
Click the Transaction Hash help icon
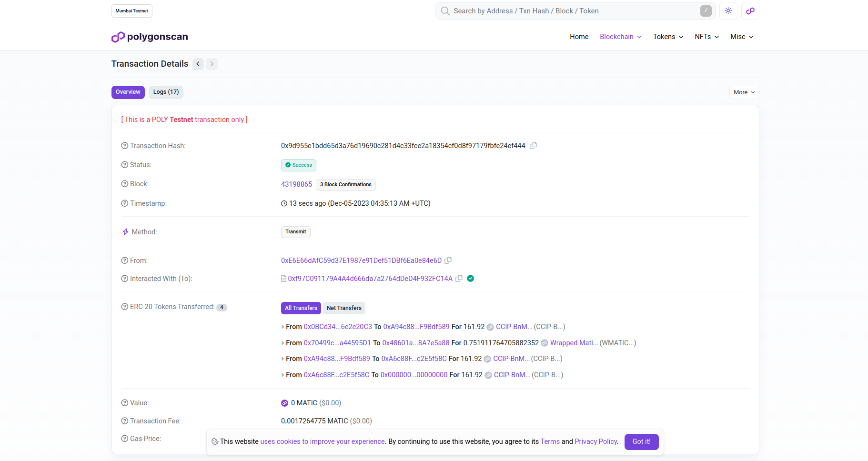pos(125,146)
